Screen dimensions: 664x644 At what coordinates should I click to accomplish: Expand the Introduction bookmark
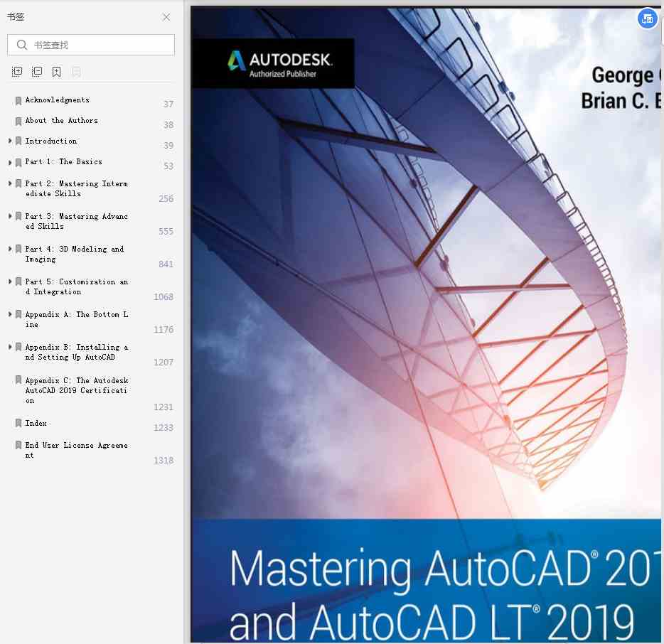[10, 141]
